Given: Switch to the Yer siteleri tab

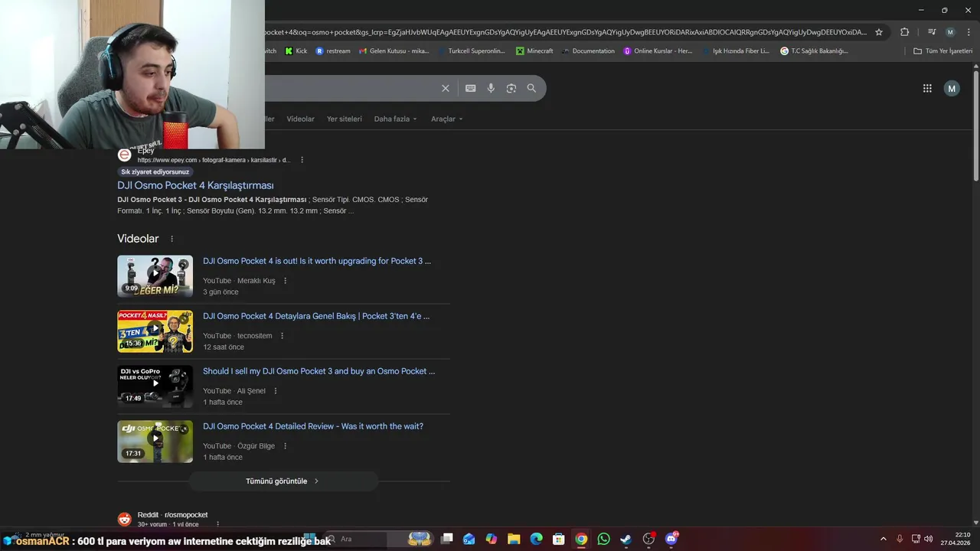Looking at the screenshot, I should pos(345,119).
